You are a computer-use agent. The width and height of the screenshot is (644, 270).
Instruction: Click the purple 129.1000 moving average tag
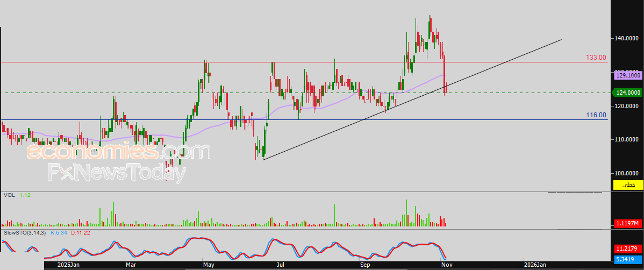coord(628,76)
